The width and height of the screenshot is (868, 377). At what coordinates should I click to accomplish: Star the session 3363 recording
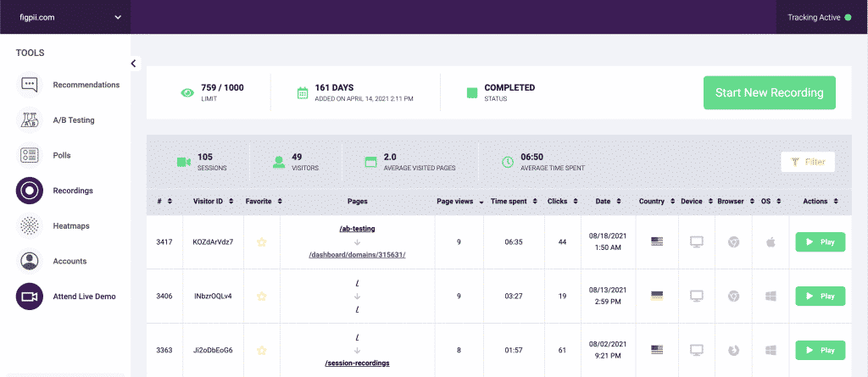[x=262, y=350]
